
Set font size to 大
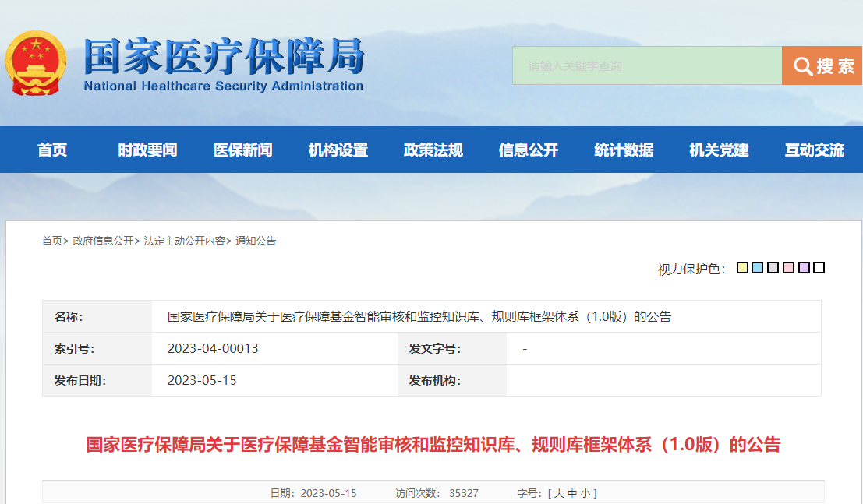click(559, 493)
